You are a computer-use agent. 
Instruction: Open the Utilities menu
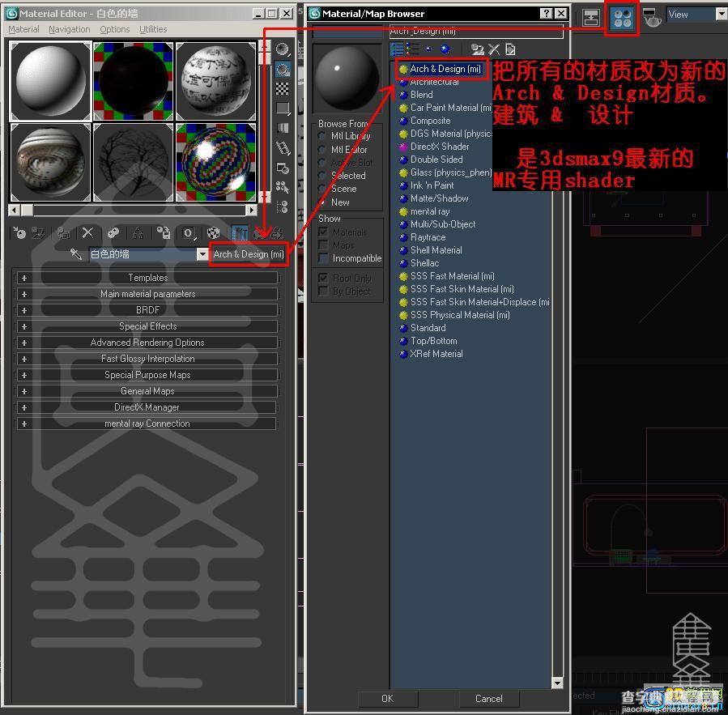(x=153, y=29)
